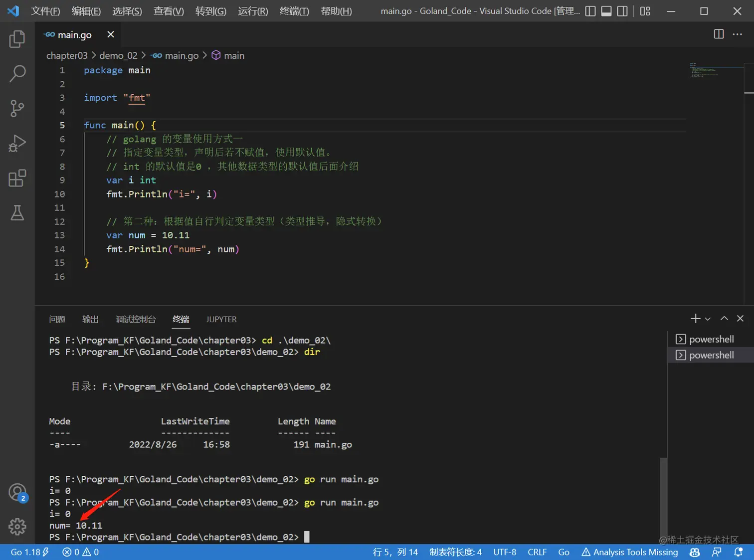
Task: Toggle the bottom panel layout button
Action: click(x=606, y=11)
